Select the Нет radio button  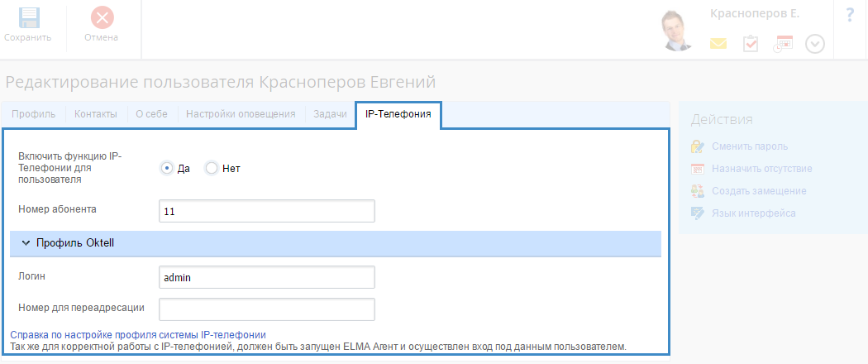pyautogui.click(x=211, y=169)
